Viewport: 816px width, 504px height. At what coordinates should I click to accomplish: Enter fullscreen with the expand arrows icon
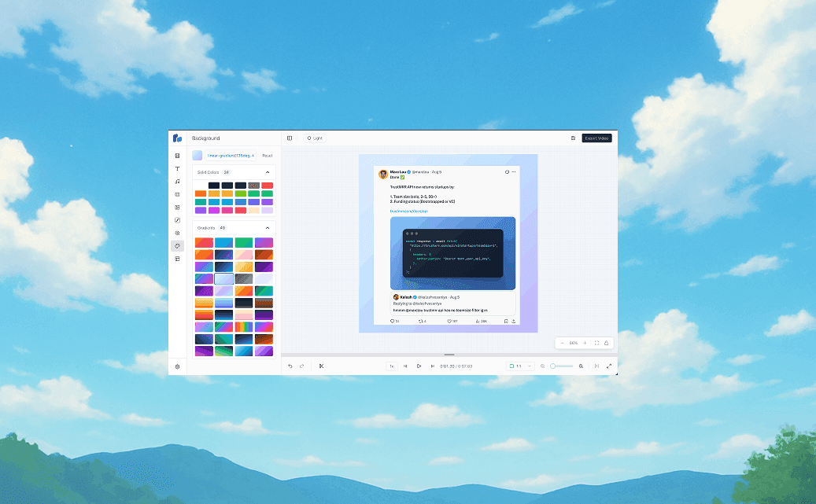pos(609,366)
